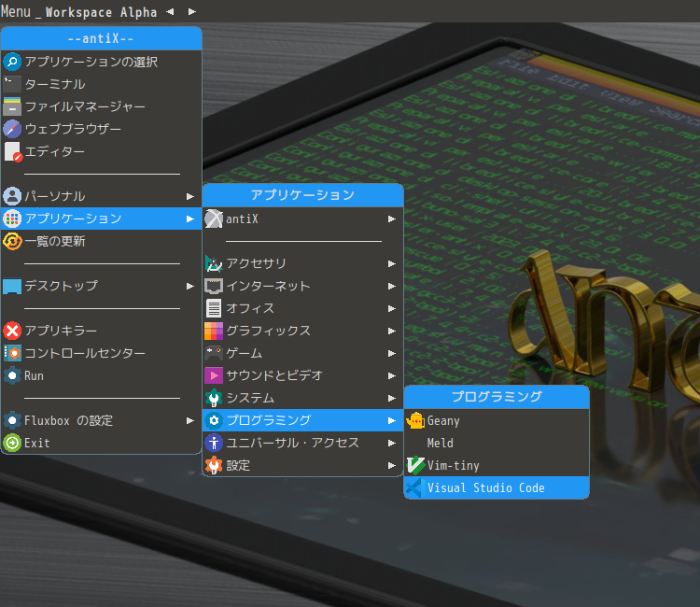The width and height of the screenshot is (700, 607).
Task: Click the red X app killer icon
Action: coord(12,331)
